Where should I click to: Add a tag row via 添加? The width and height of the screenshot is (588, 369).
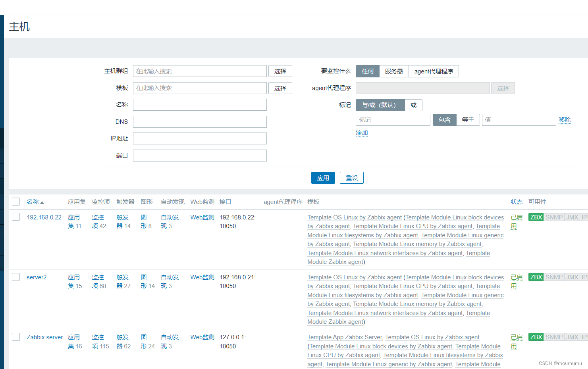(362, 133)
